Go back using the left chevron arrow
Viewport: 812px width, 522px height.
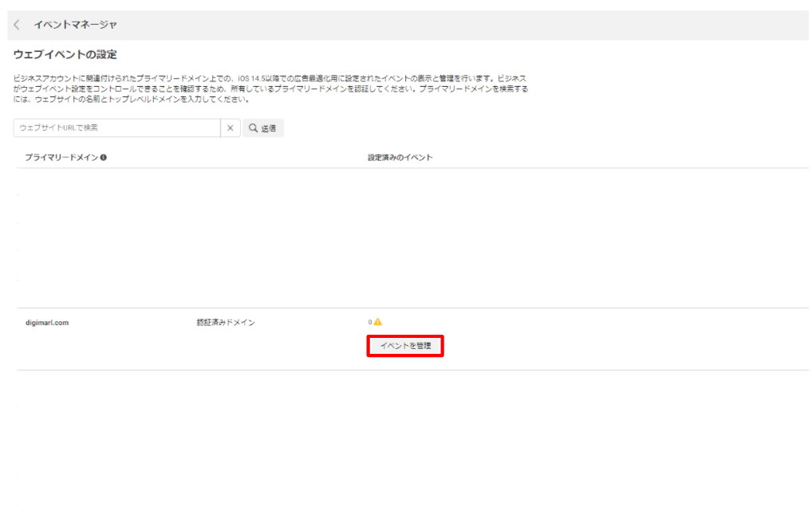17,25
